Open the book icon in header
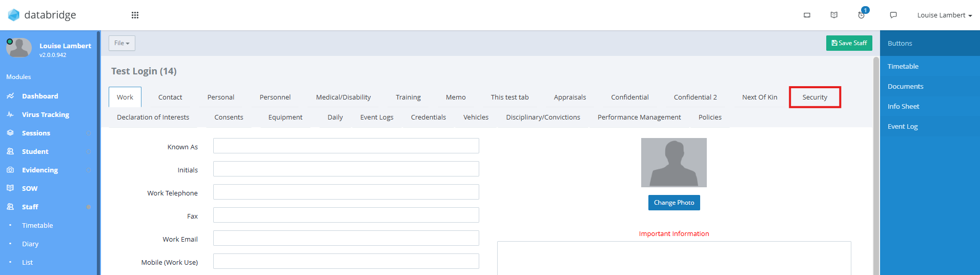 coord(834,15)
